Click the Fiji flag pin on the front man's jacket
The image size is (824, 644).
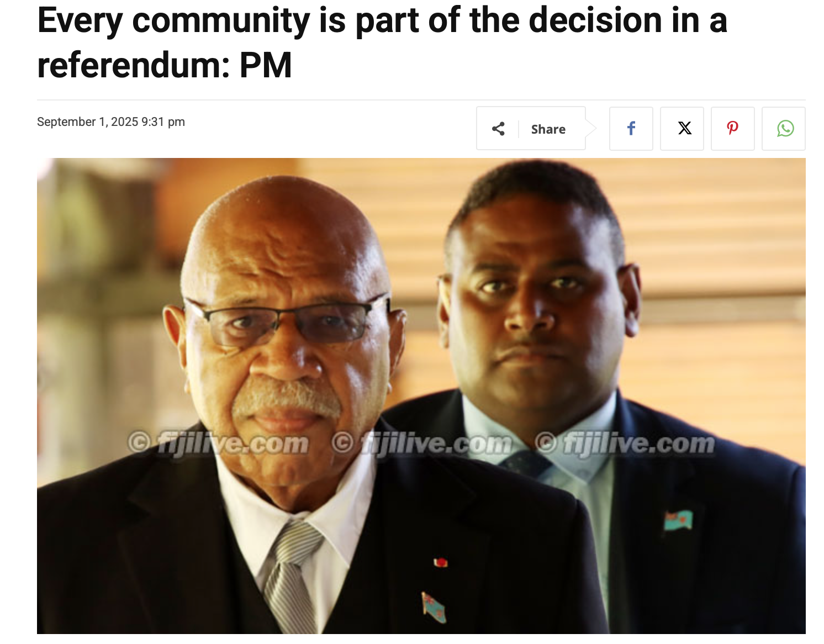click(434, 606)
